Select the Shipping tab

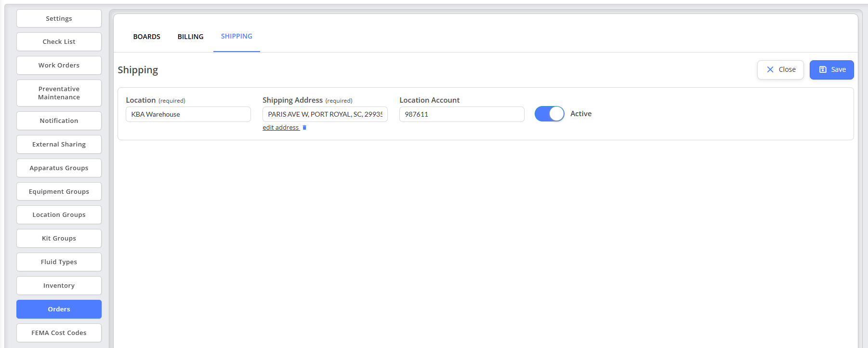[237, 37]
